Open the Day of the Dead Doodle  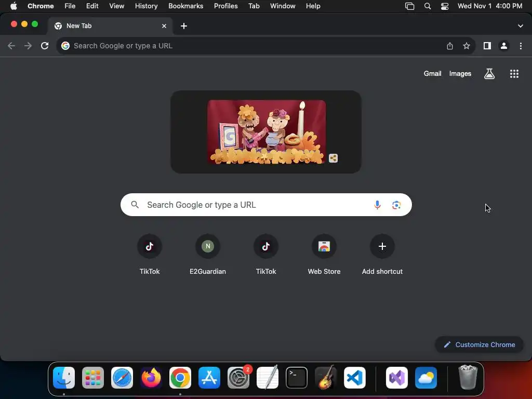click(x=267, y=132)
